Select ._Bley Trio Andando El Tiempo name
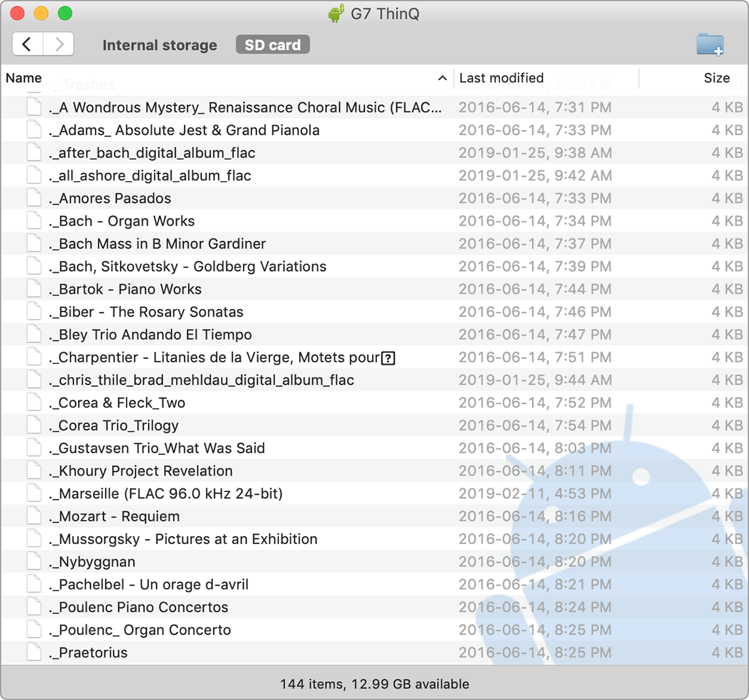This screenshot has height=700, width=749. 150,335
